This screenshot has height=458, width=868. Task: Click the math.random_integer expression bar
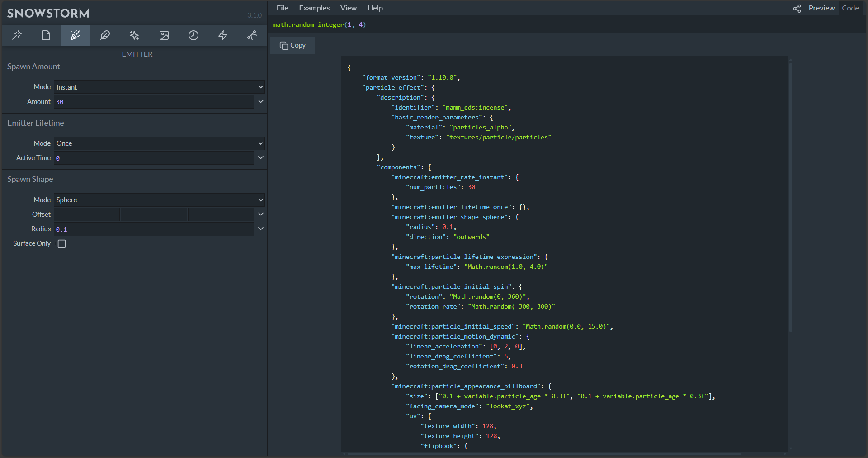(x=567, y=24)
